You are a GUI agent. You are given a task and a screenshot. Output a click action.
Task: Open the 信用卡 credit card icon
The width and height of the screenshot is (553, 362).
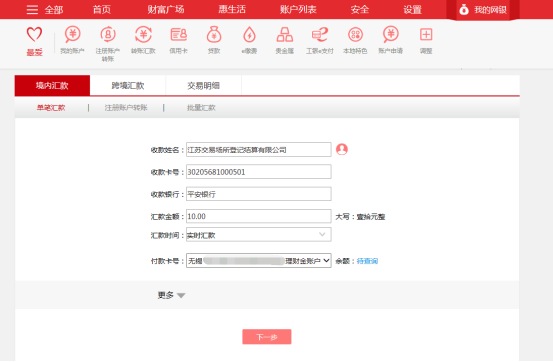point(178,35)
